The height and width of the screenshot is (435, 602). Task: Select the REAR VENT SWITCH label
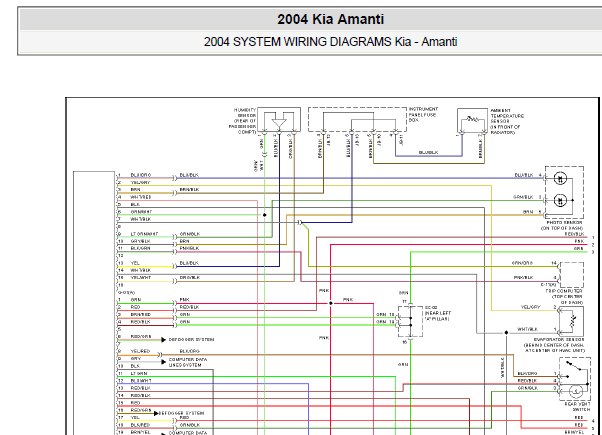pos(577,407)
